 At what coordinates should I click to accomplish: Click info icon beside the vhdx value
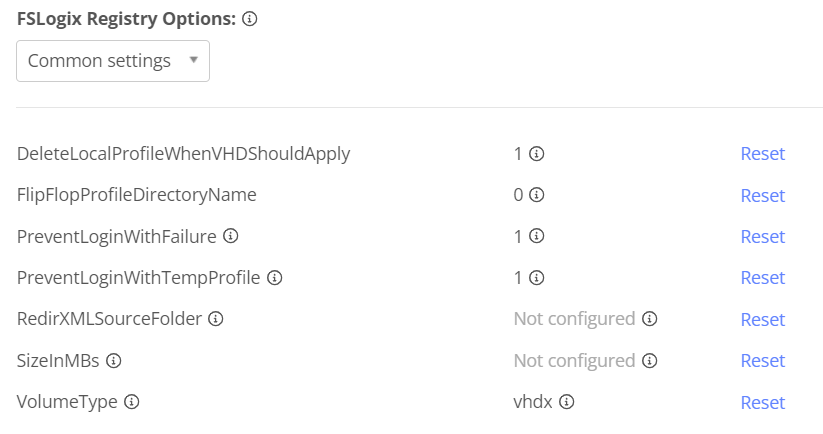coord(567,402)
